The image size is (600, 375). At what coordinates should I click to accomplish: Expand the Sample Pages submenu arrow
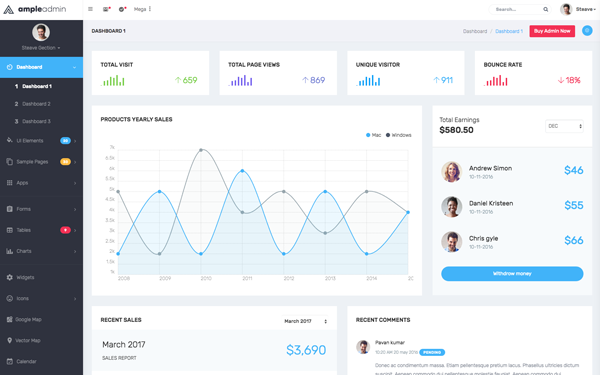coord(75,162)
